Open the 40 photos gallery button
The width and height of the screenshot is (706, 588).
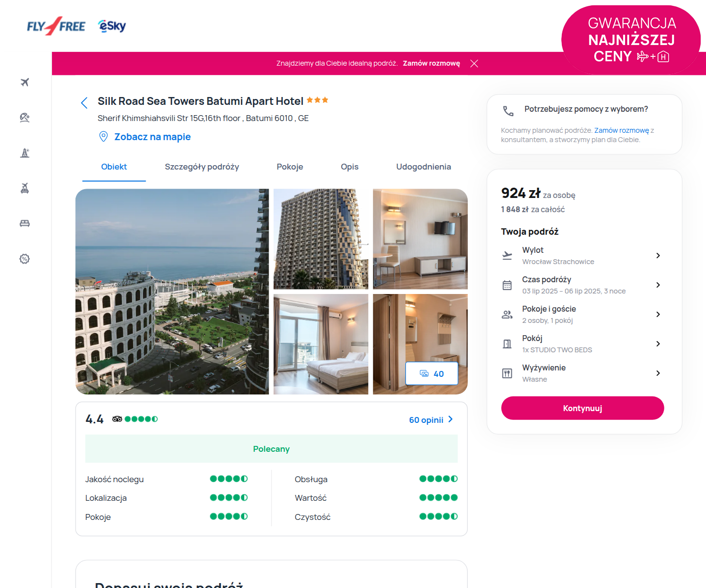[432, 374]
